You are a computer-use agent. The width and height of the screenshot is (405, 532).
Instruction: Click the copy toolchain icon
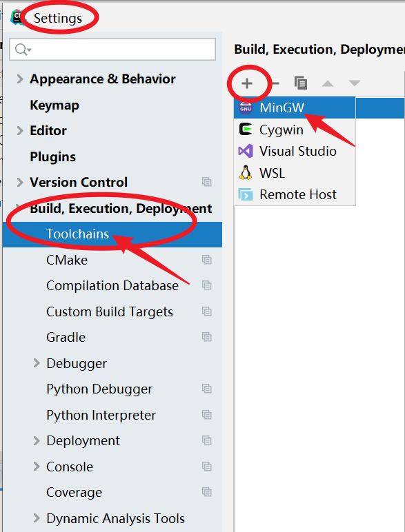[301, 83]
